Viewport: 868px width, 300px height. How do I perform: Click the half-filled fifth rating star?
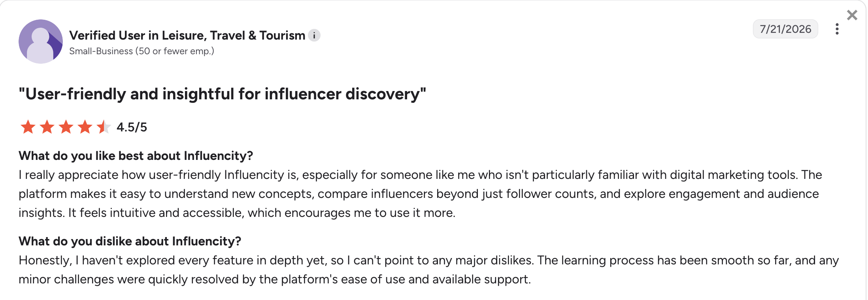pos(104,127)
